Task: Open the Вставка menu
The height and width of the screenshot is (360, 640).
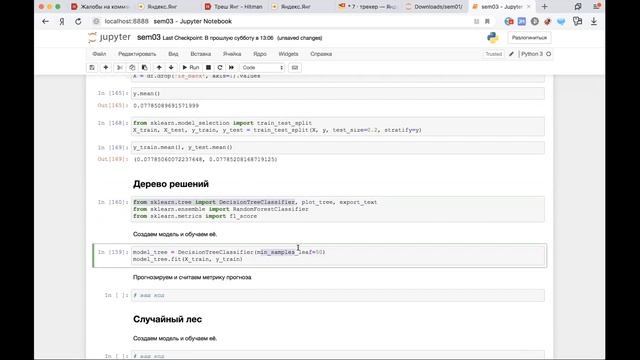Action: coord(200,54)
